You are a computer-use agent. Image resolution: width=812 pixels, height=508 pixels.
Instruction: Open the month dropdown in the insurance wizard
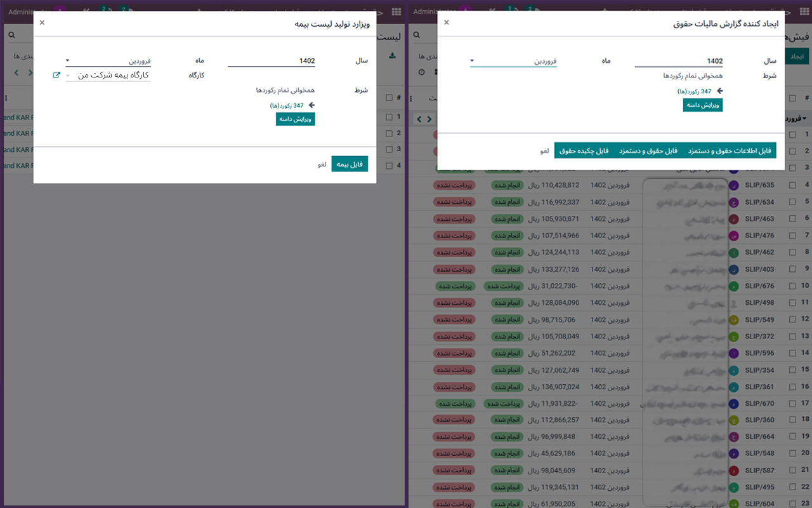point(108,61)
